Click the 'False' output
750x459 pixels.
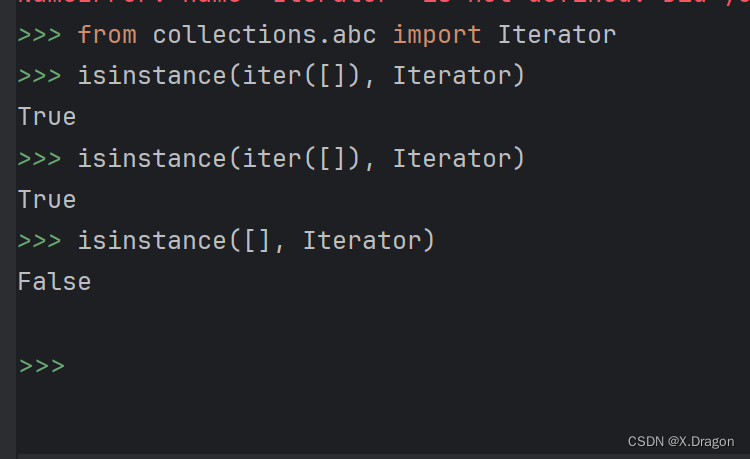(54, 282)
